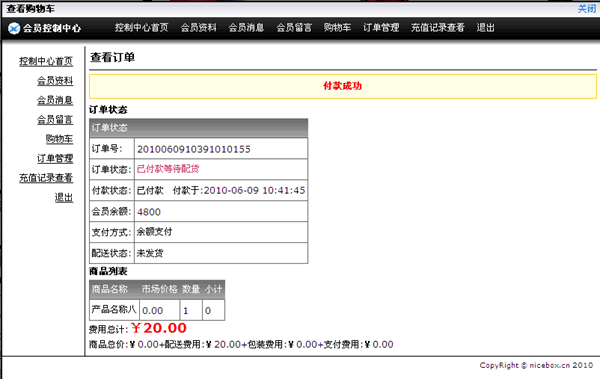Close the 查看购物车 popup via 关闭
Viewport: 601px width, 380px height.
[x=587, y=9]
